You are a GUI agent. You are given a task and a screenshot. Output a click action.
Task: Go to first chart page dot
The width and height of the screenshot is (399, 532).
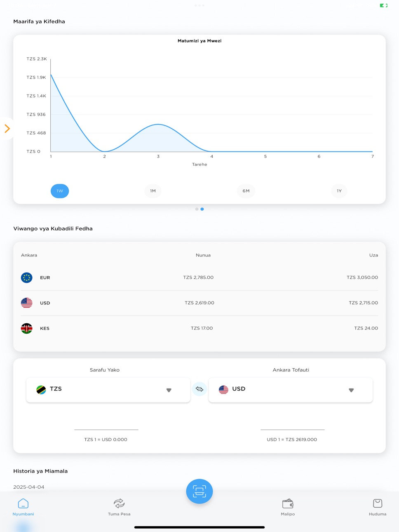[x=197, y=209]
